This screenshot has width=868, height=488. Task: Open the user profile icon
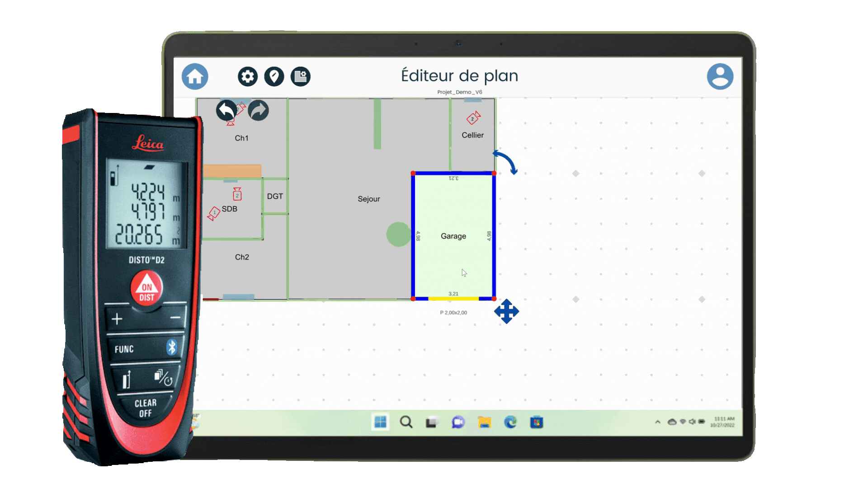(720, 76)
